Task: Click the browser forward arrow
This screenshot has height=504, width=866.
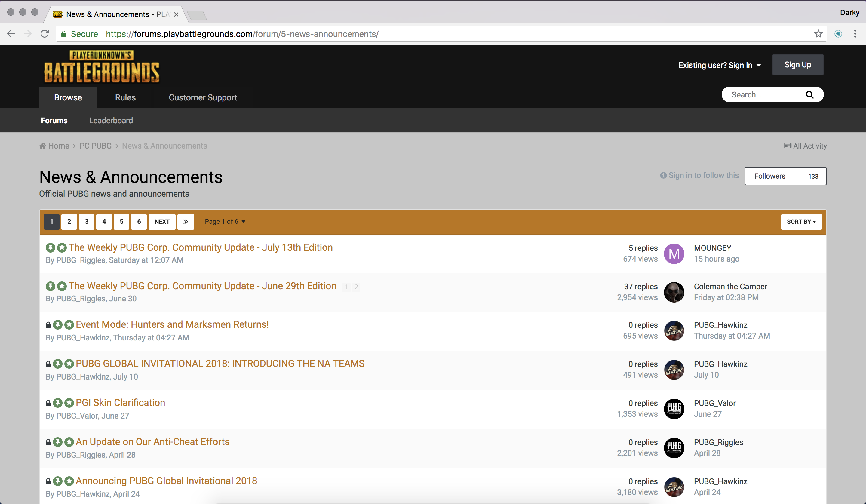Action: (x=27, y=34)
